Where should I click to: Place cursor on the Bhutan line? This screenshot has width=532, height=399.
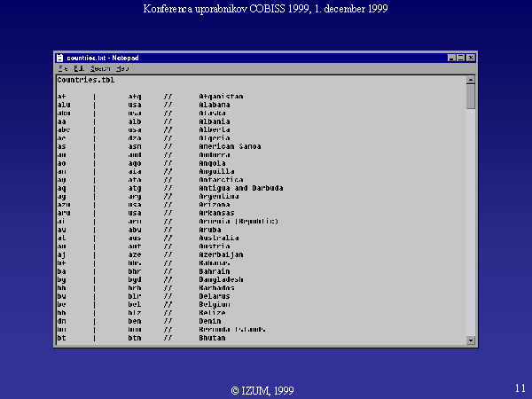coord(213,338)
